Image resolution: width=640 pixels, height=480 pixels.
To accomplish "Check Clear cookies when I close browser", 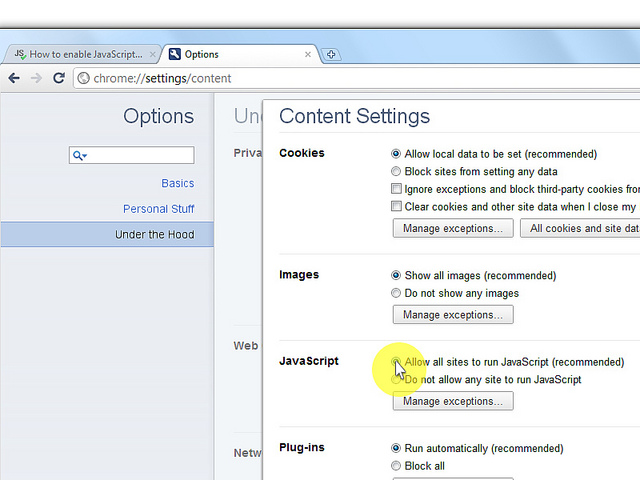I will pyautogui.click(x=397, y=207).
